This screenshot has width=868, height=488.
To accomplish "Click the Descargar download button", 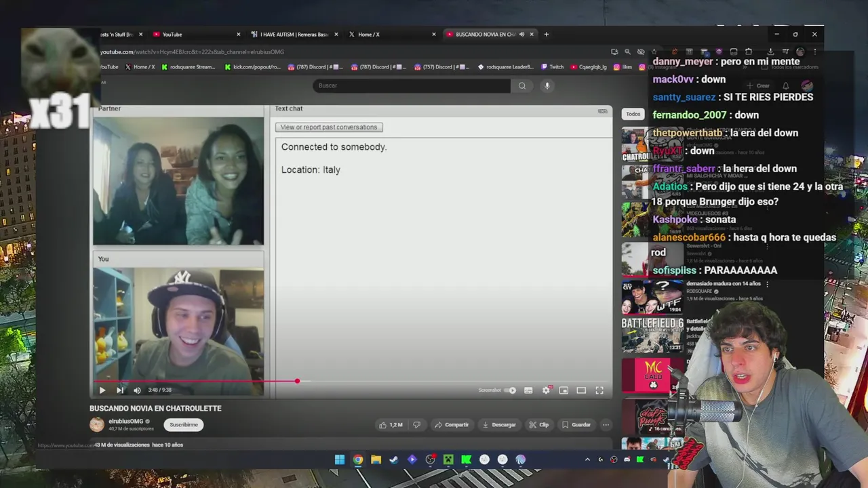I will 499,425.
